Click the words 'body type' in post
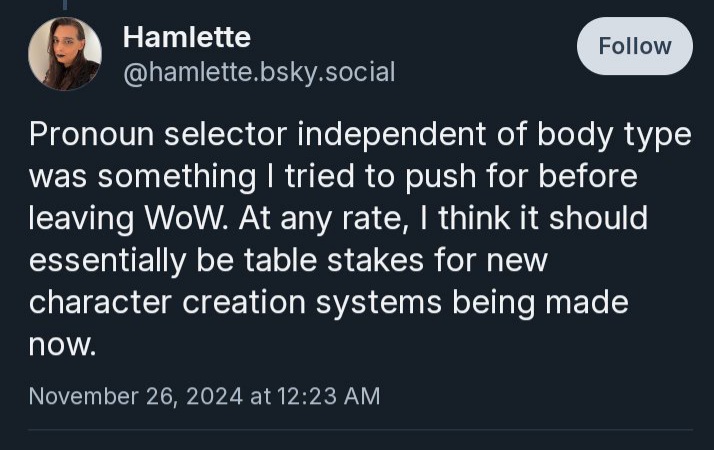 coord(614,135)
